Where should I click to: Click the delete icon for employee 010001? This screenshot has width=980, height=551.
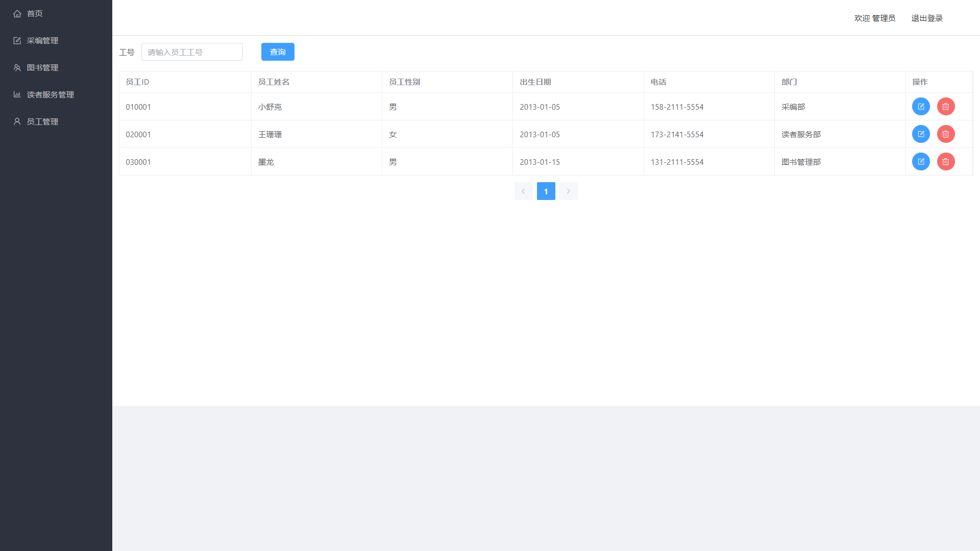pos(946,107)
